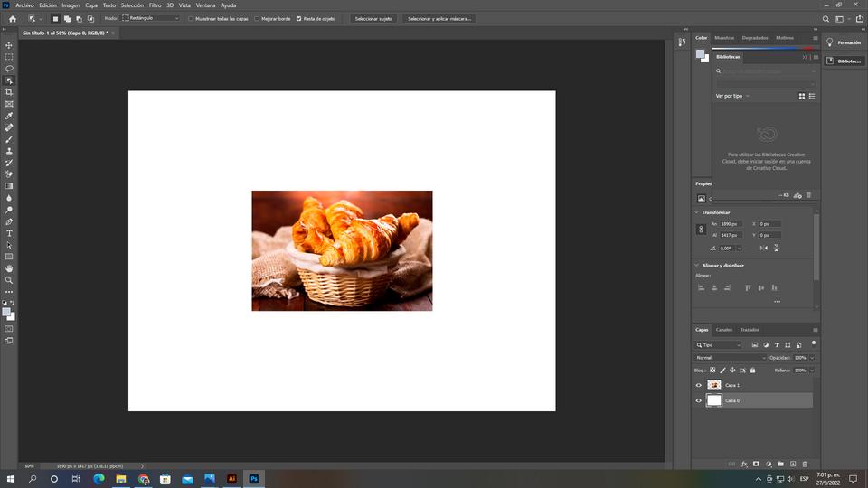This screenshot has height=488, width=868.
Task: Click the foreground color swatch in toolbar
Action: [6, 312]
